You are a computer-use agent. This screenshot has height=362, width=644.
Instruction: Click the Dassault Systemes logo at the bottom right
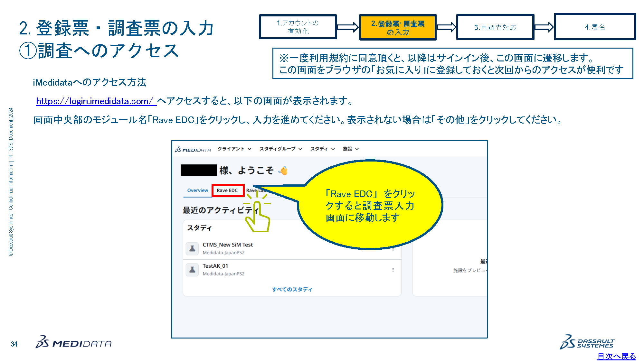click(x=587, y=342)
